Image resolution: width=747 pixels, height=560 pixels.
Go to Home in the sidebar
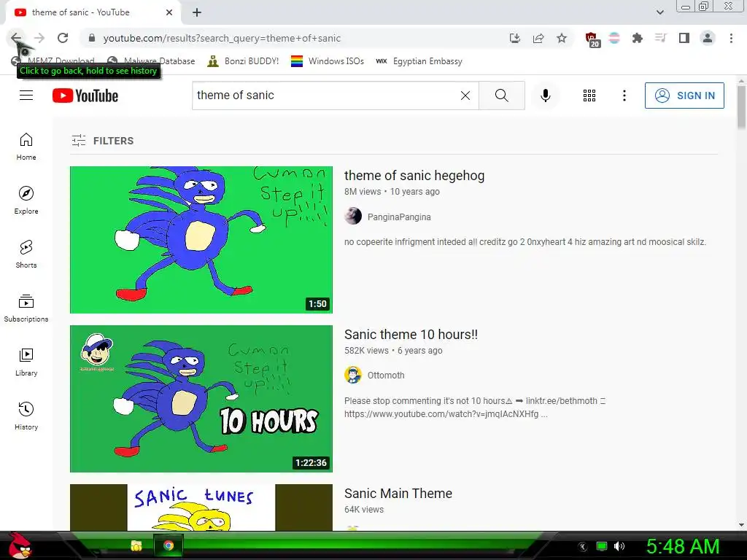26,147
